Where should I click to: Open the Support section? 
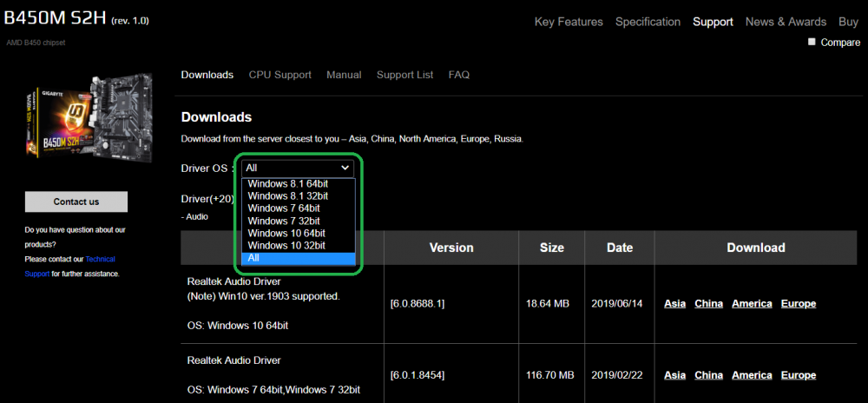pos(713,22)
